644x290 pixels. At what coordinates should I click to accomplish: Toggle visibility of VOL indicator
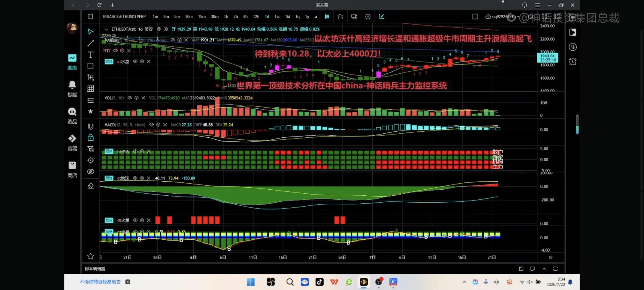[x=129, y=98]
